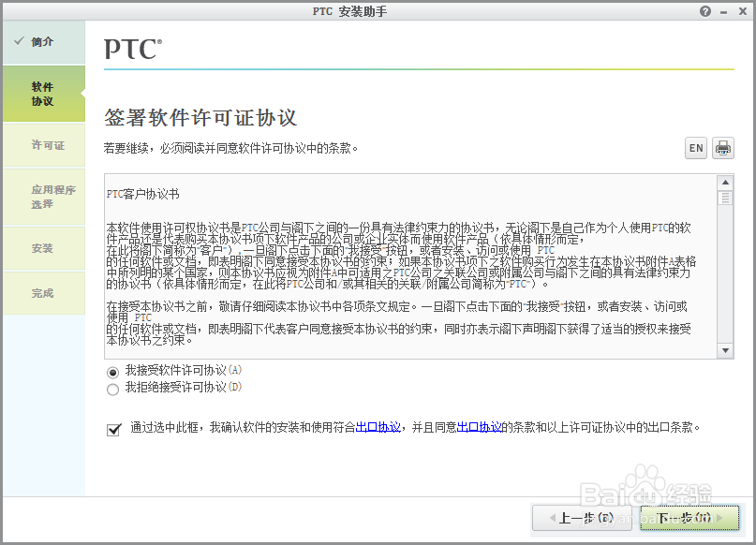Select 我接受软件许可协议 radio option
Screen dimensions: 756x545
click(x=112, y=372)
